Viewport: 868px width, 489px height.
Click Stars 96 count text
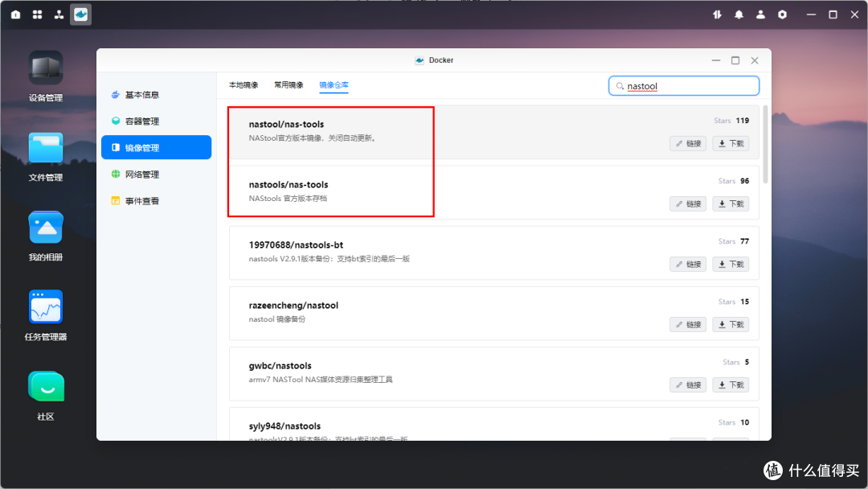[734, 180]
